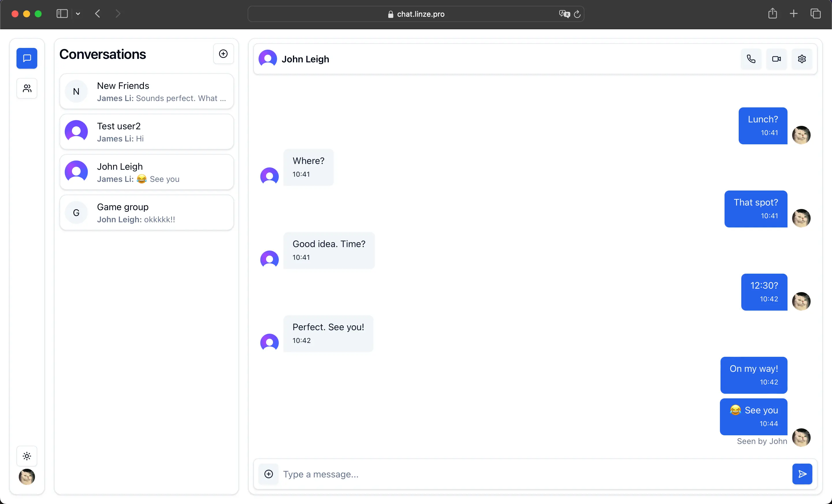Create new conversation with plus icon
The image size is (832, 504).
pyautogui.click(x=223, y=54)
